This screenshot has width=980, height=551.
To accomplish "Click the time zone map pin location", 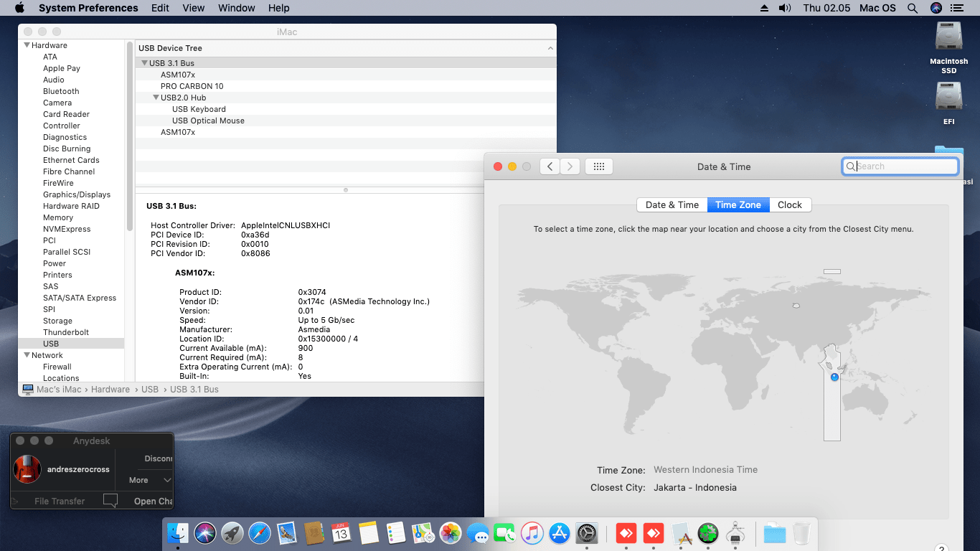I will (x=834, y=377).
